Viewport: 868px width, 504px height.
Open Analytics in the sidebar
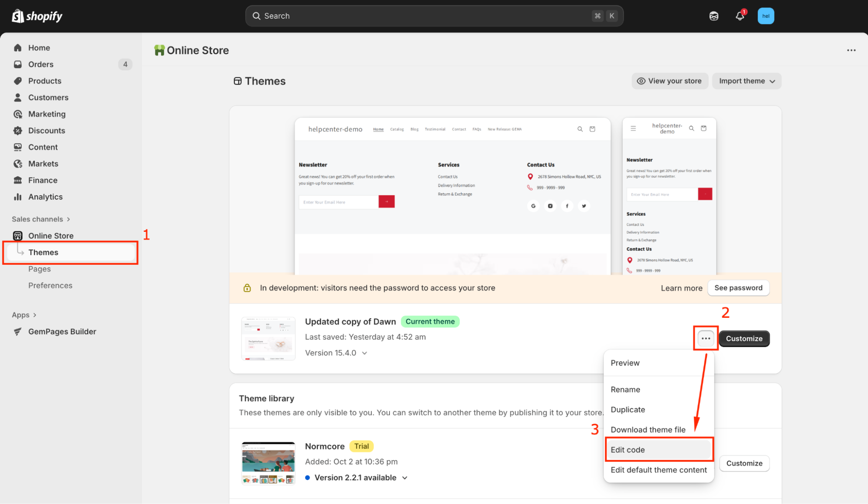(x=45, y=197)
